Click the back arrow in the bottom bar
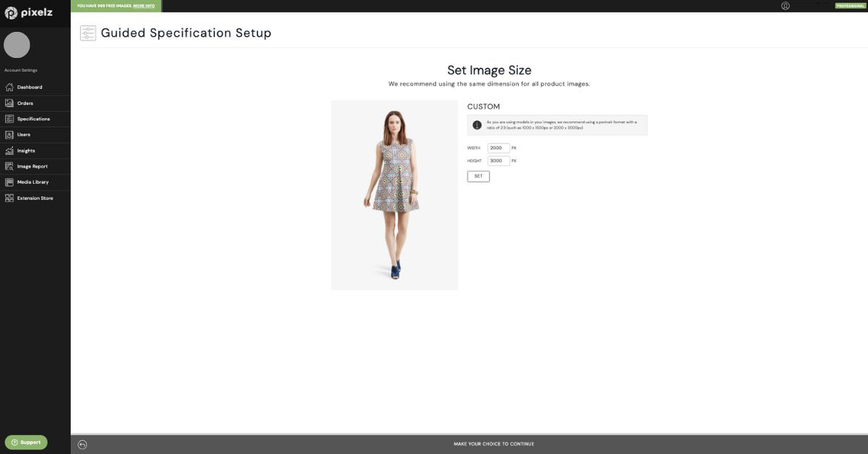Viewport: 868px width, 454px height. pos(82,444)
